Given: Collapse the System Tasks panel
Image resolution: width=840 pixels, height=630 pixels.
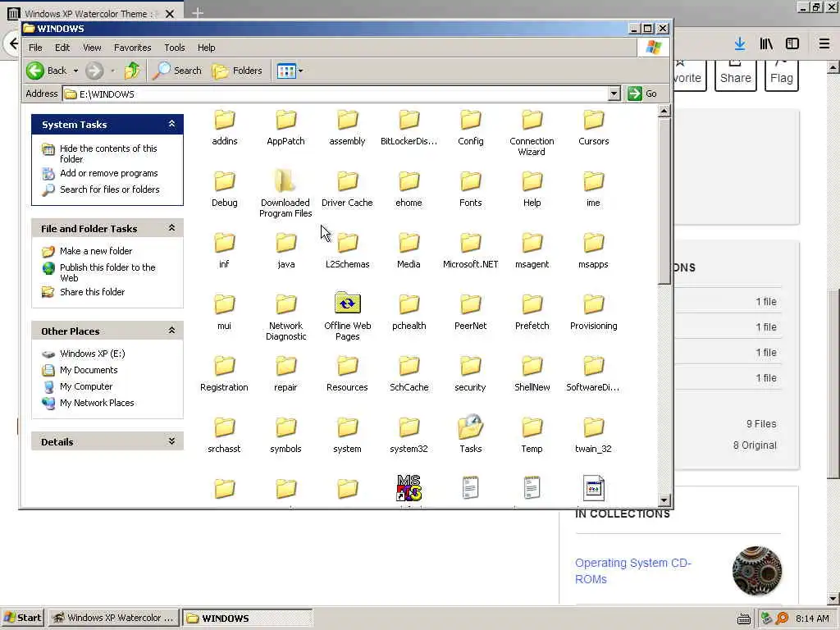Looking at the screenshot, I should 171,124.
